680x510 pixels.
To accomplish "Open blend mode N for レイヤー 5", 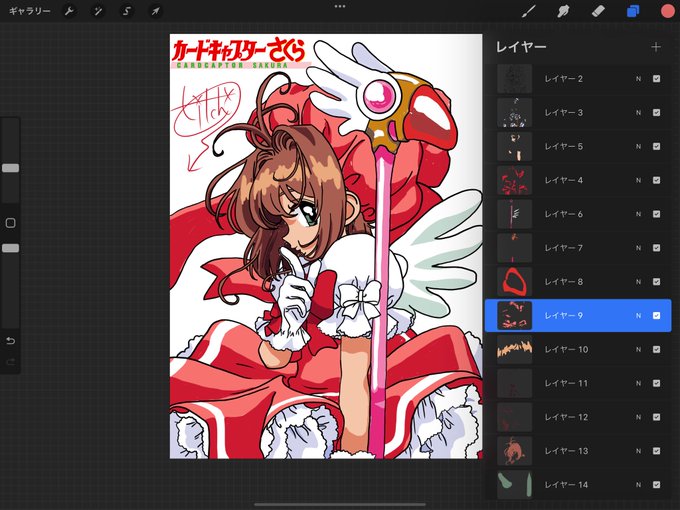I will click(638, 146).
